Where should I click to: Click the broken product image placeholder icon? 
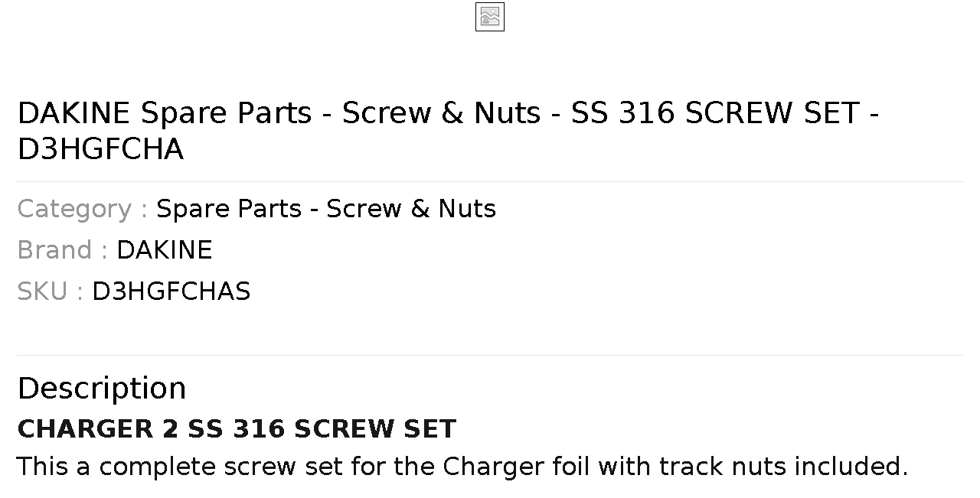coord(490,17)
